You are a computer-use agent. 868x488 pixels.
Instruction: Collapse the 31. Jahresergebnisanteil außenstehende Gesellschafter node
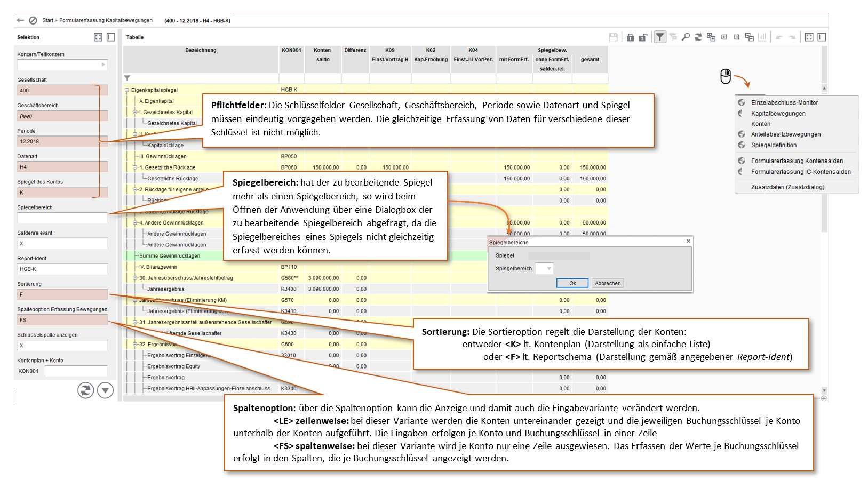[136, 322]
